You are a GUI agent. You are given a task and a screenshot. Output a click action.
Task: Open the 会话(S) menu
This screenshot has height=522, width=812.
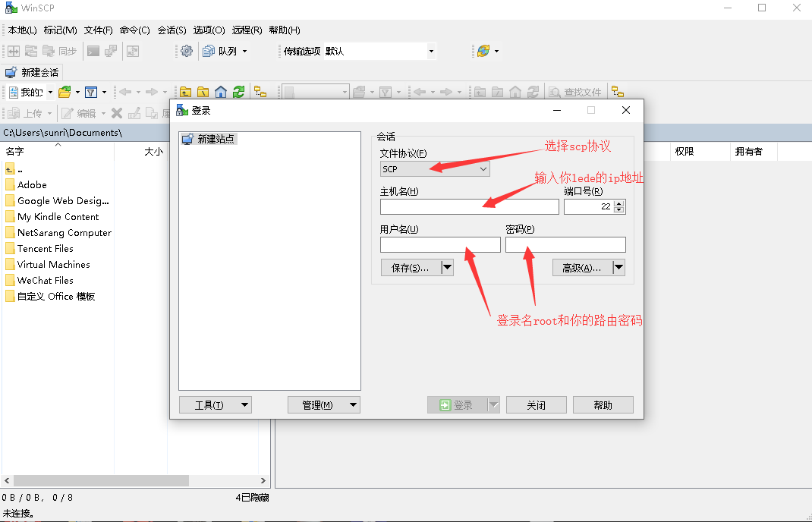tap(171, 30)
